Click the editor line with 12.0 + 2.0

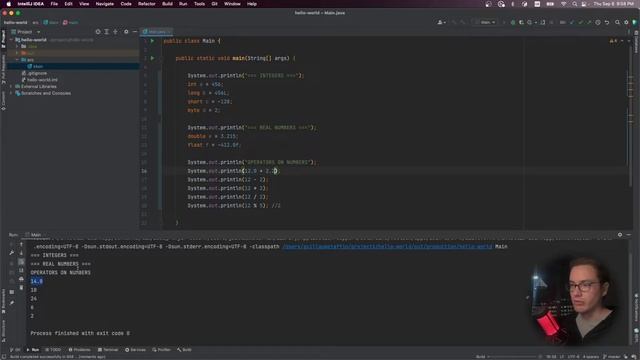tap(234, 171)
